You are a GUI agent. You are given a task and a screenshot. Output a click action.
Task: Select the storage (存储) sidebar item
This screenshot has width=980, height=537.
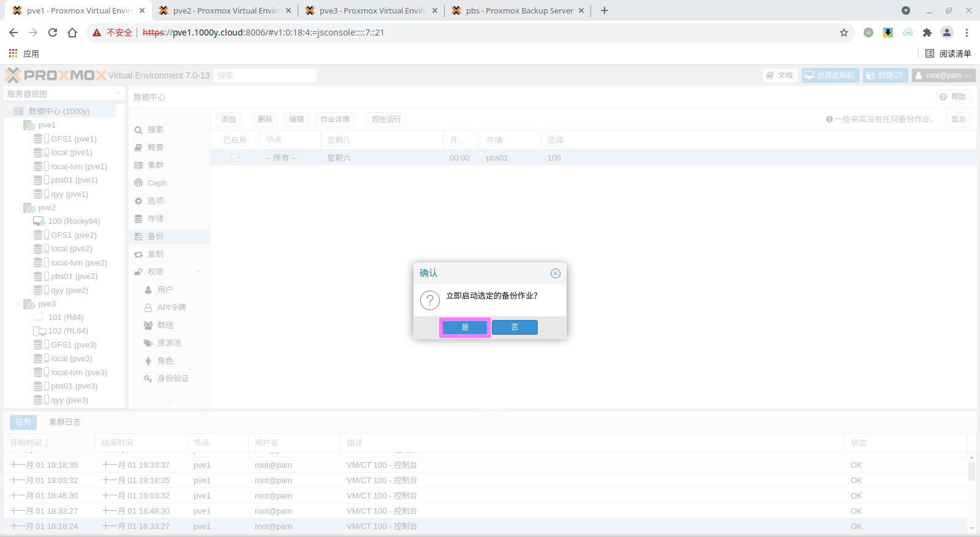coord(156,218)
